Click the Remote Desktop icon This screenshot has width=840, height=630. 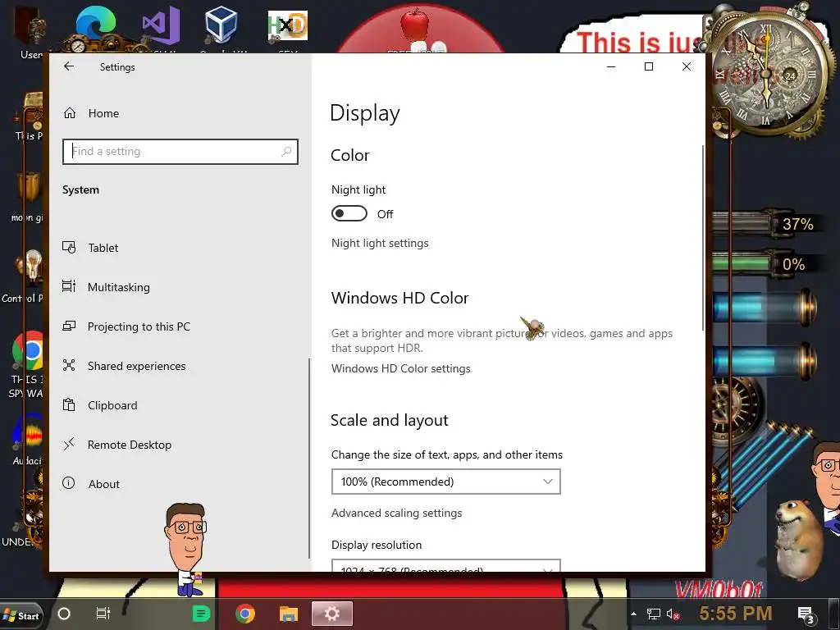69,444
